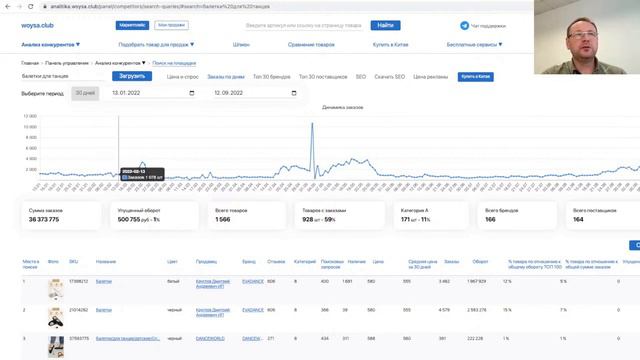Viewport: 640px width, 360px height.
Task: Select the Маркетплейс blue button
Action: pos(132,25)
